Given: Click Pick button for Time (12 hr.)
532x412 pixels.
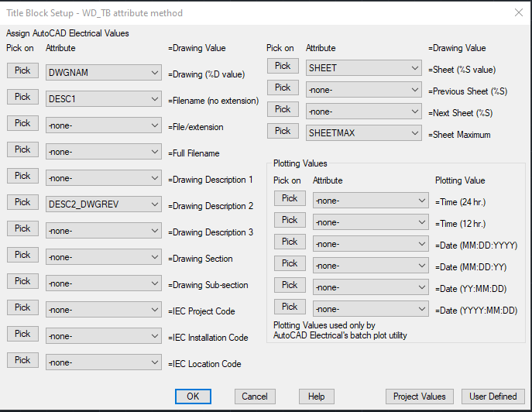Looking at the screenshot, I should click(290, 220).
